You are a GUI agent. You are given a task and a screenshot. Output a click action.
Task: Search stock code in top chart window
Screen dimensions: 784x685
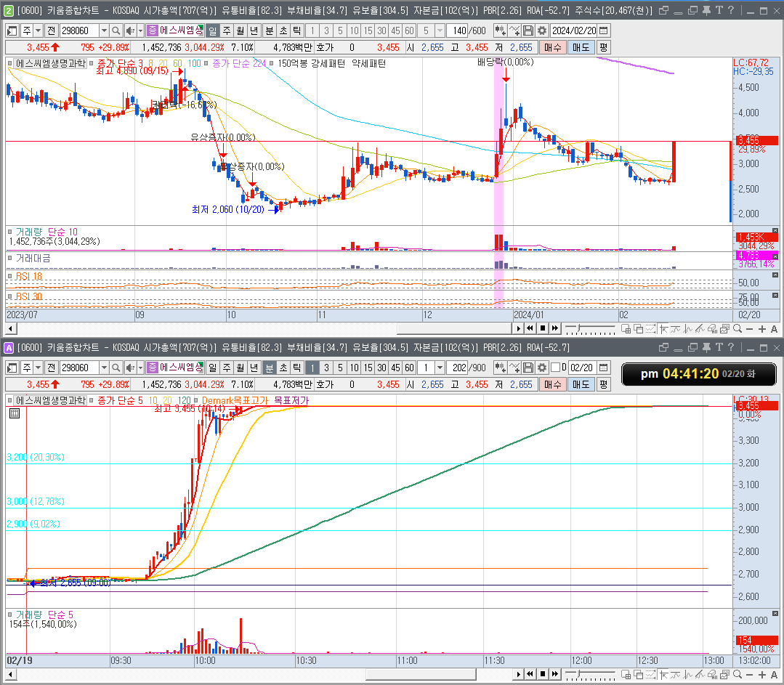116,31
